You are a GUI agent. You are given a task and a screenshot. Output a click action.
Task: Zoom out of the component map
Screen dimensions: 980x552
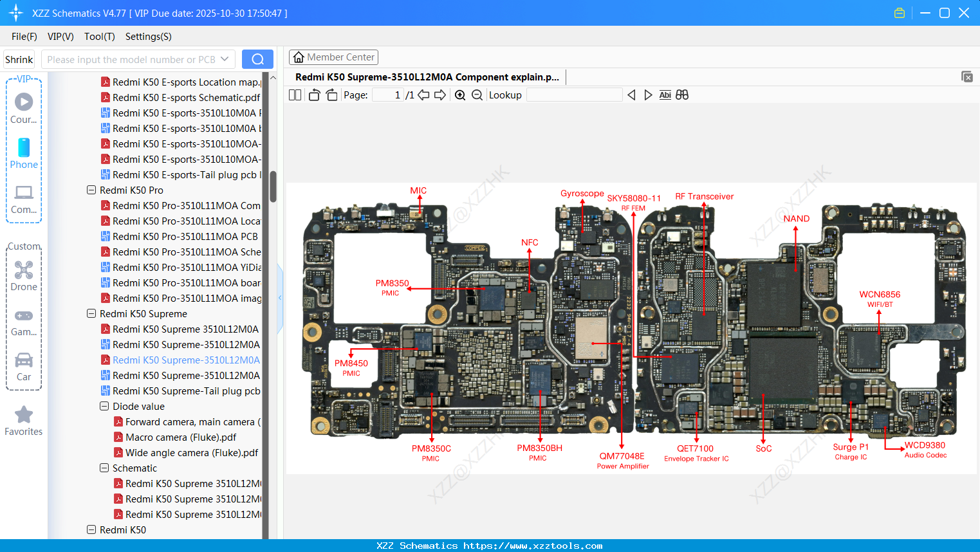tap(477, 95)
